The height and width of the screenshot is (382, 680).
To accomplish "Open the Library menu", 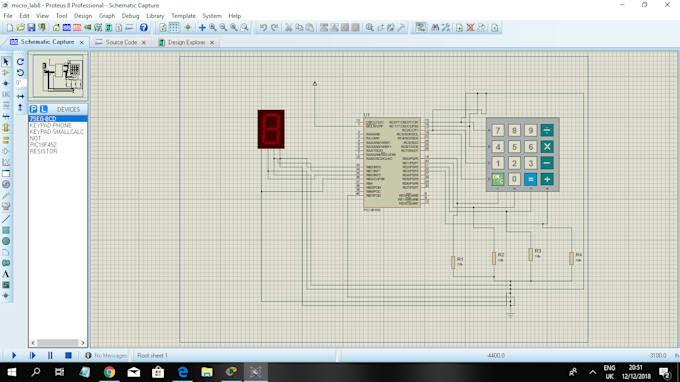I will click(155, 16).
